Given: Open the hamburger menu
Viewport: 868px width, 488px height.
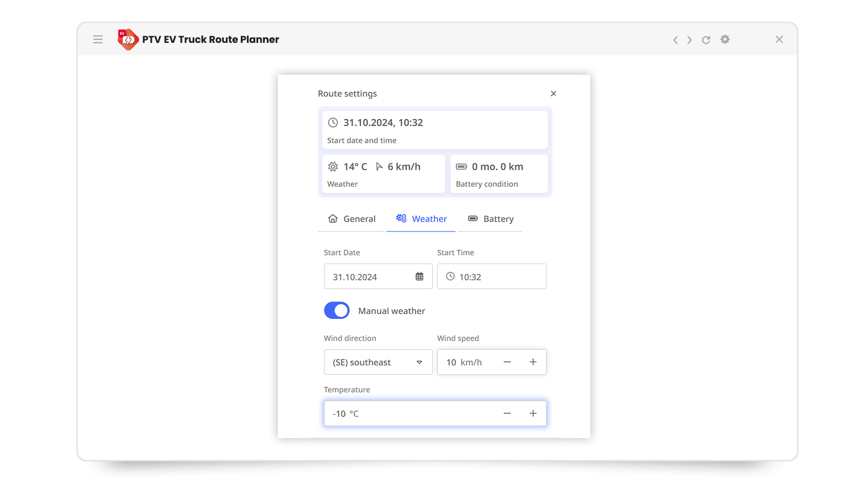Looking at the screenshot, I should point(98,40).
